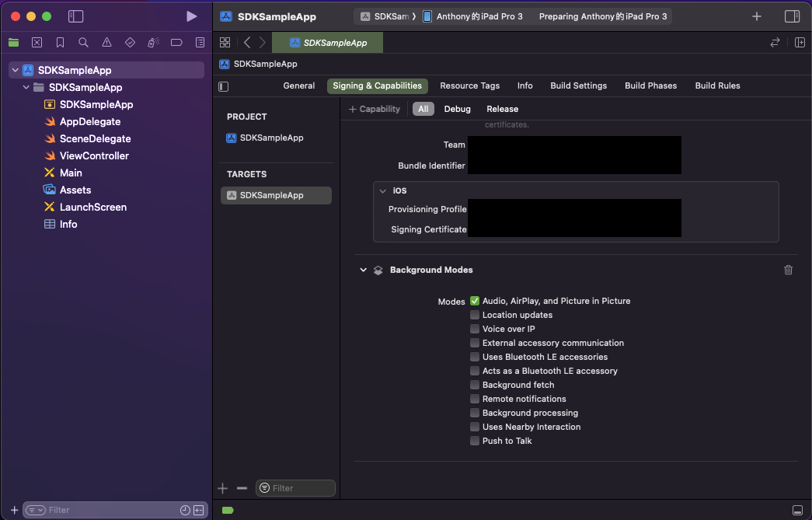
Task: Enable Remote notifications background mode
Action: click(475, 399)
